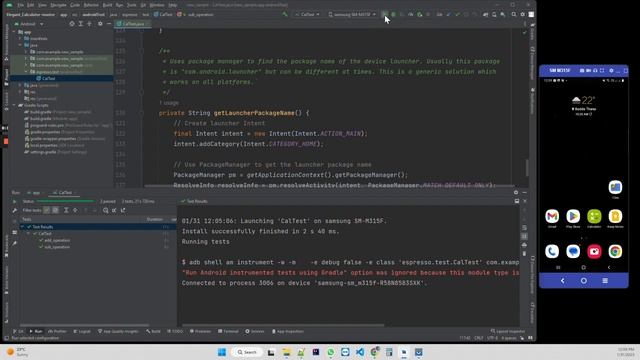The width and height of the screenshot is (640, 360).
Task: Collapse the Gradle Scripts tree node
Action: (x=14, y=105)
